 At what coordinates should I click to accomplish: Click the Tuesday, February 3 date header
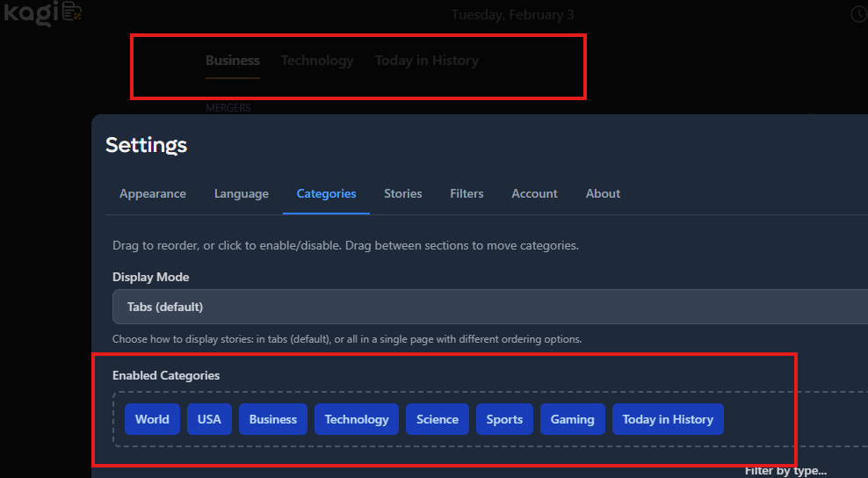(x=512, y=14)
